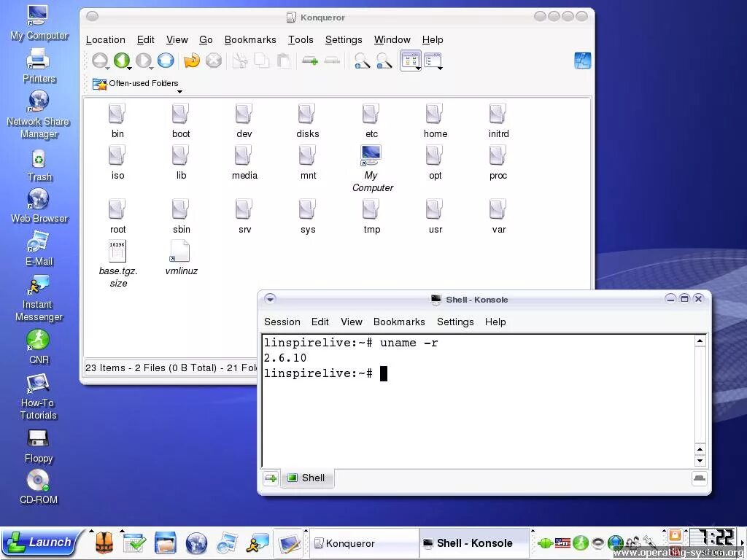Go to Home with the blue toolbar icon
This screenshot has height=560, width=747.
[166, 61]
